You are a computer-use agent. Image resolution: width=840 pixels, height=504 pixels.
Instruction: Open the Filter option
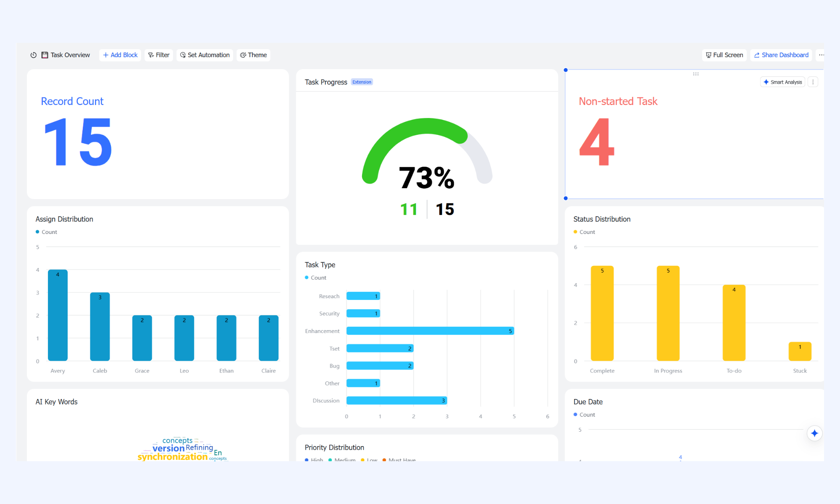pyautogui.click(x=159, y=55)
